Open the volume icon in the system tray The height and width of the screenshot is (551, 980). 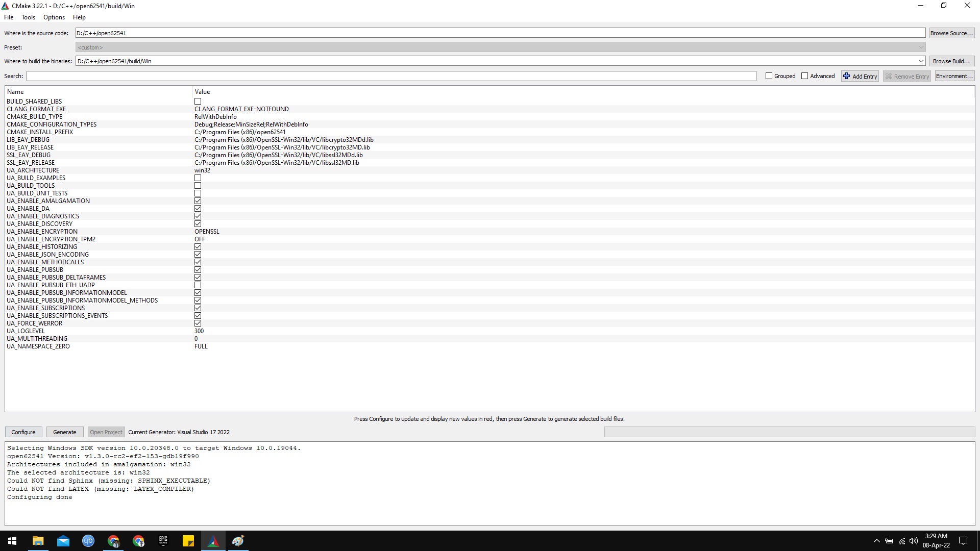[913, 541]
